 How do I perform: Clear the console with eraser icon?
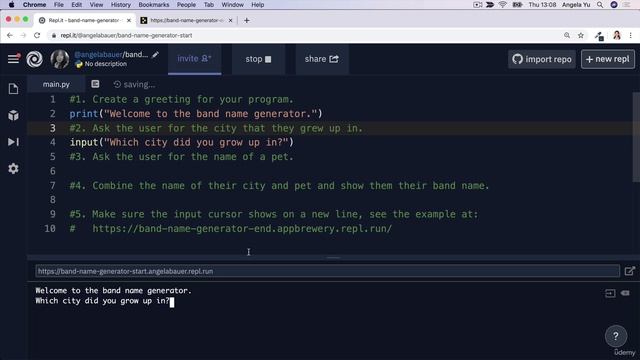pos(625,293)
